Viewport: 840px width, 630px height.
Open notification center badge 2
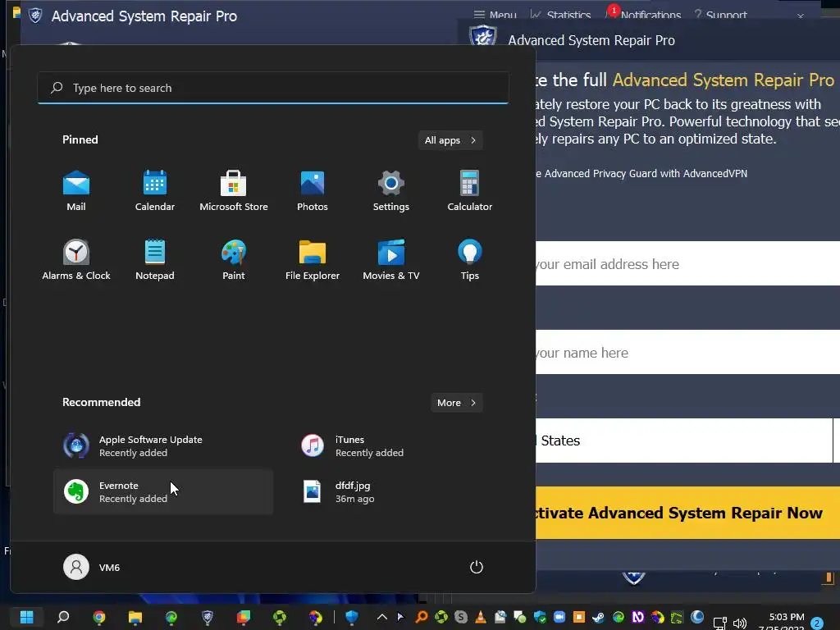pos(818,623)
